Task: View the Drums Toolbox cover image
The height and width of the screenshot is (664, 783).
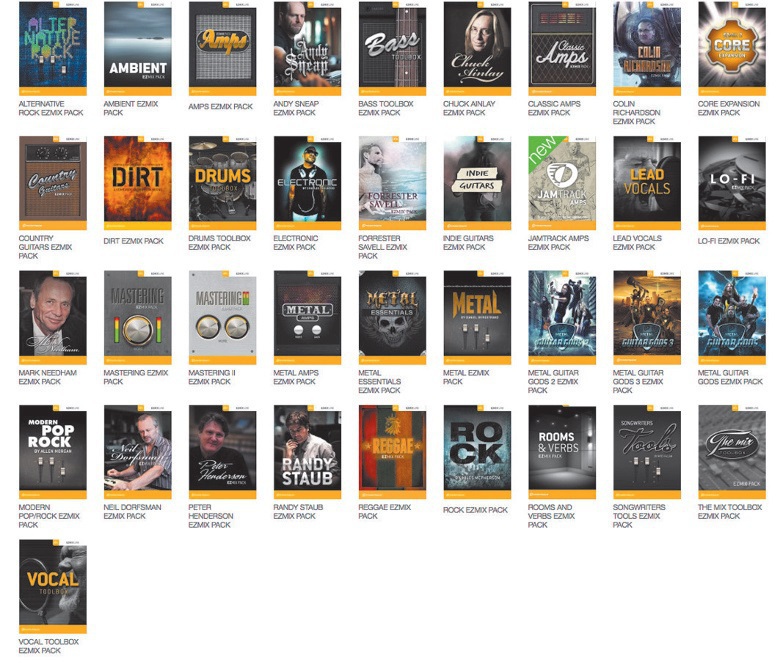Action: [x=222, y=183]
